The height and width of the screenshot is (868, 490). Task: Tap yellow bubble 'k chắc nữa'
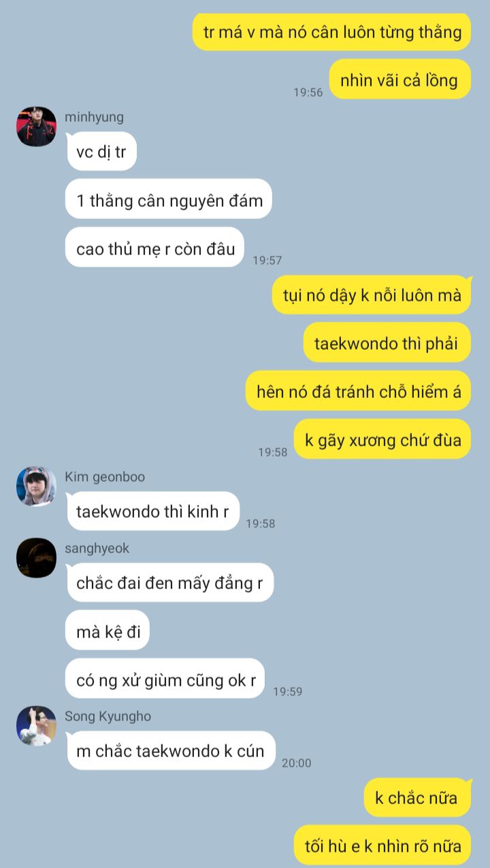(x=417, y=798)
